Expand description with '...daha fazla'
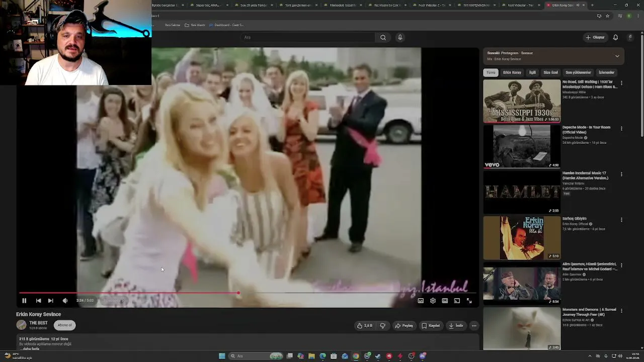 click(x=29, y=349)
